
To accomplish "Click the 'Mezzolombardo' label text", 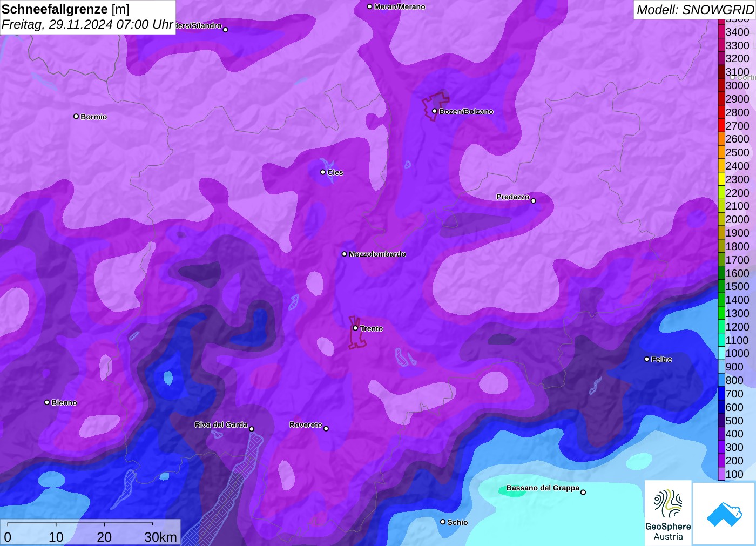I will (377, 254).
